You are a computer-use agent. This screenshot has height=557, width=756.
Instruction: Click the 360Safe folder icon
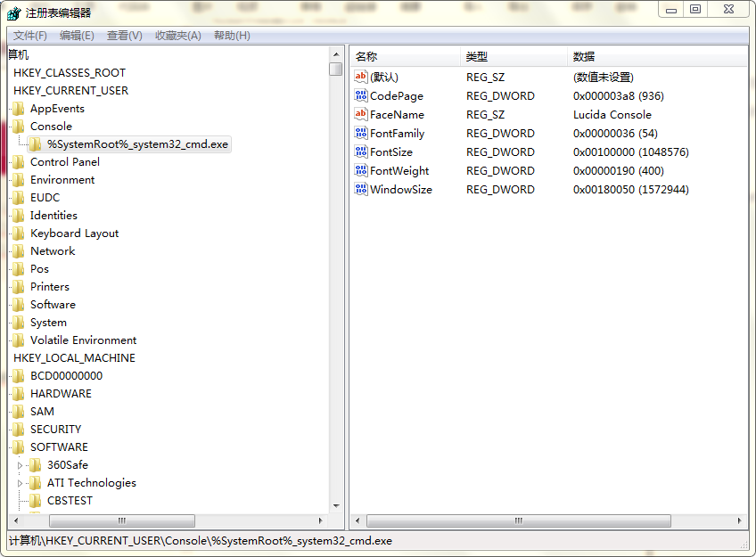35,465
